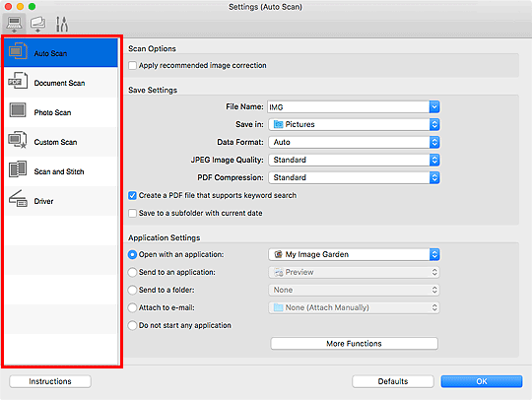Select Document Scan label in the list

pos(59,83)
